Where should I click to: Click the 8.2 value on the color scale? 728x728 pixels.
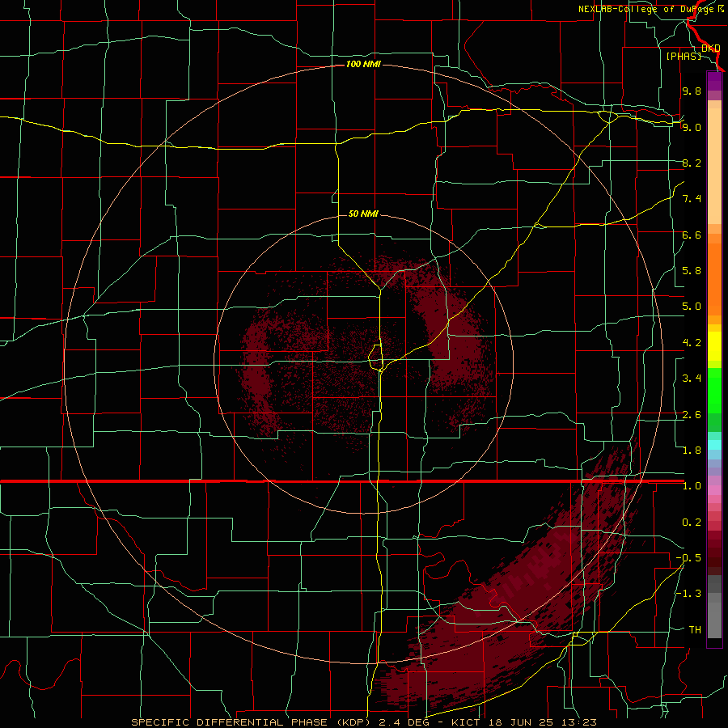click(x=692, y=163)
